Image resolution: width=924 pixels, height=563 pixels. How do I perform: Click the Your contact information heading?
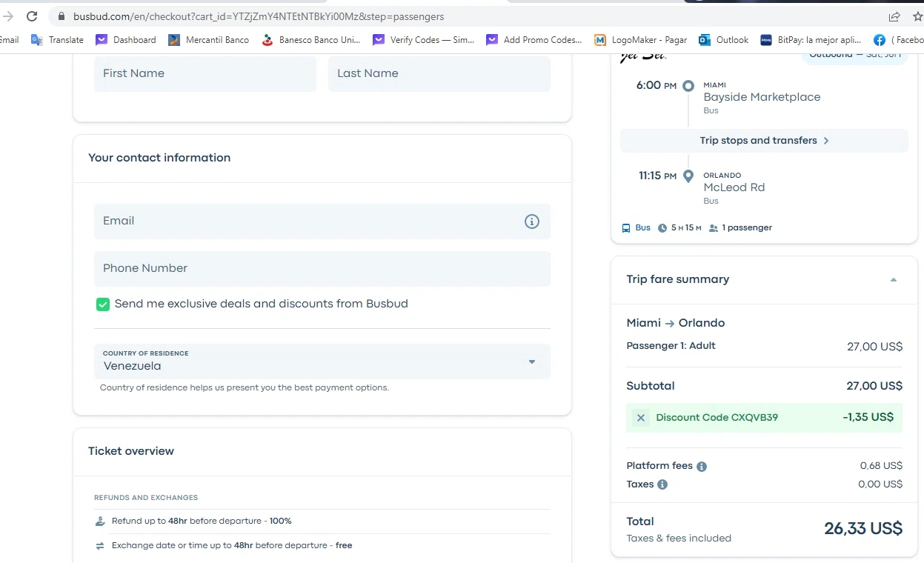point(159,158)
